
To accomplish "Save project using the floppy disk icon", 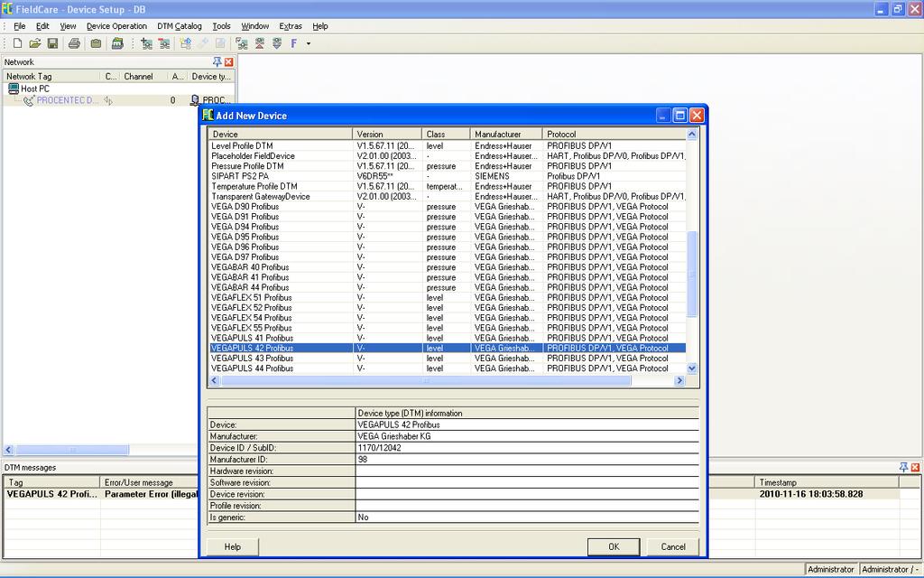I will pos(52,43).
